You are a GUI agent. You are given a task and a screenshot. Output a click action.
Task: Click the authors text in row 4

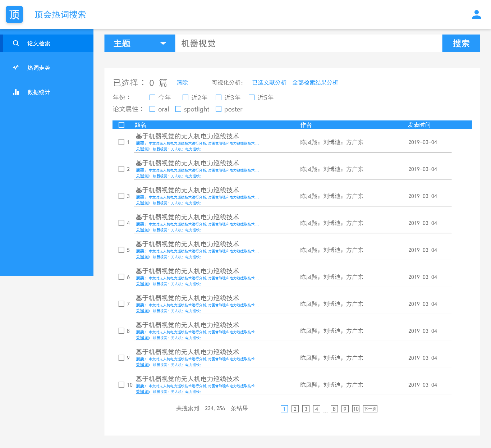pyautogui.click(x=332, y=223)
